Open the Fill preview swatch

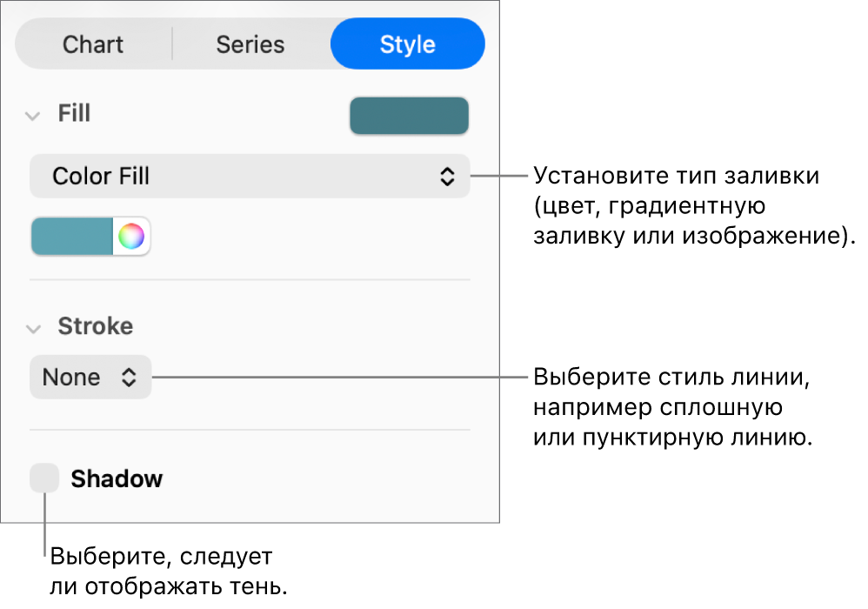click(x=409, y=116)
